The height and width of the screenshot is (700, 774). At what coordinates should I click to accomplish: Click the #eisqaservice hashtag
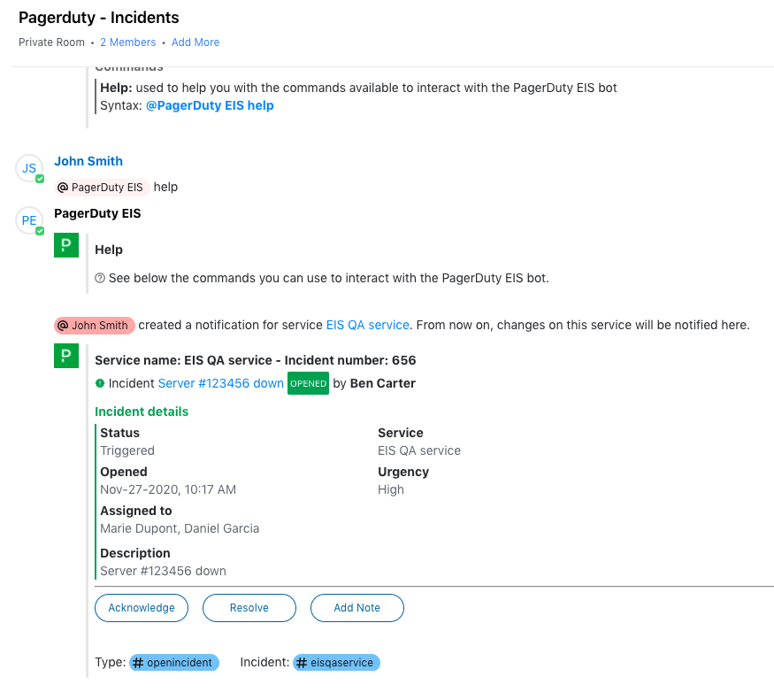[336, 663]
